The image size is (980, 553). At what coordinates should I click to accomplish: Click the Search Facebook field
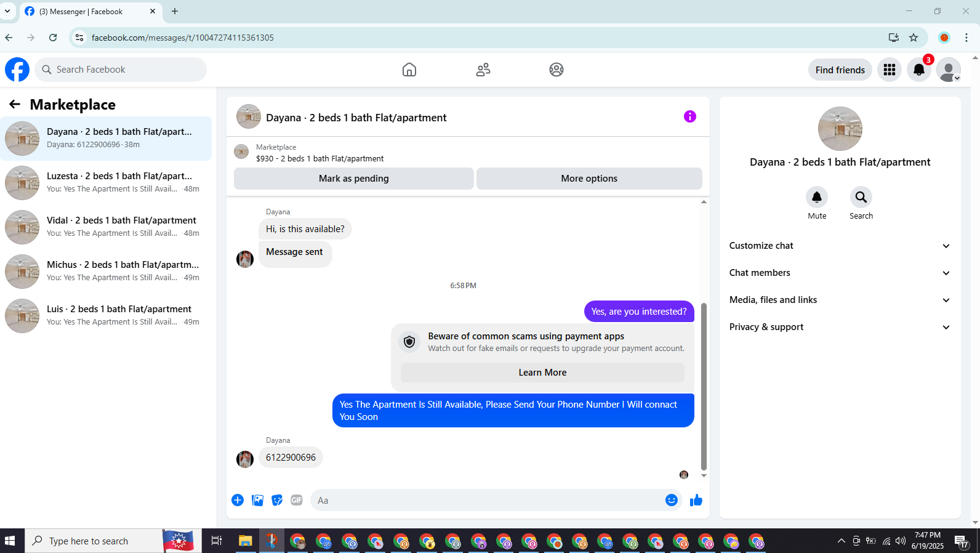[x=121, y=70]
